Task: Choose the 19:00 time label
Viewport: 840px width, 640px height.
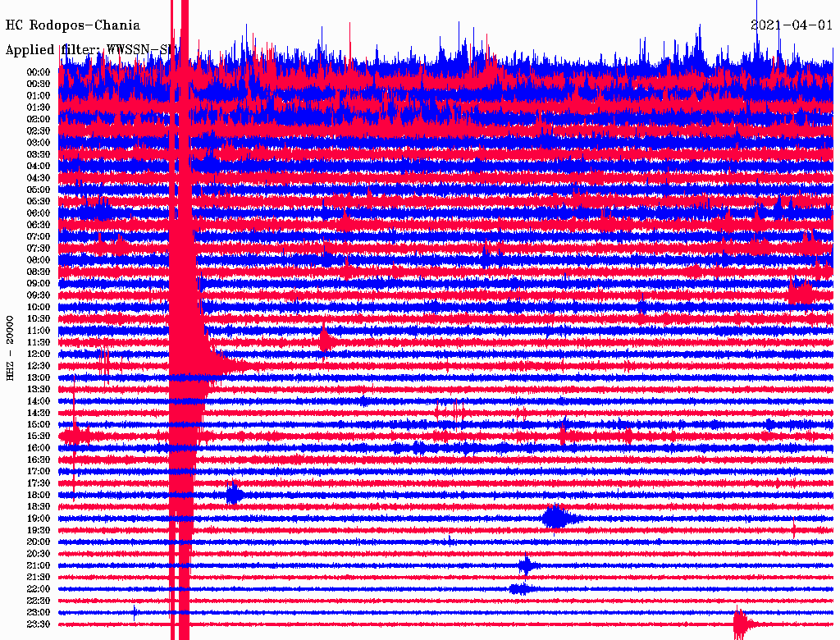Action: pyautogui.click(x=39, y=519)
